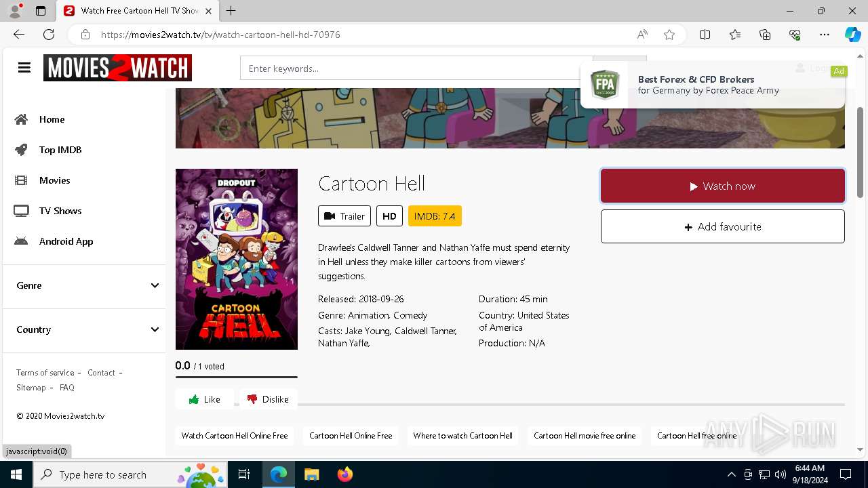Open the Windows Start menu
The width and height of the screenshot is (868, 488).
16,474
